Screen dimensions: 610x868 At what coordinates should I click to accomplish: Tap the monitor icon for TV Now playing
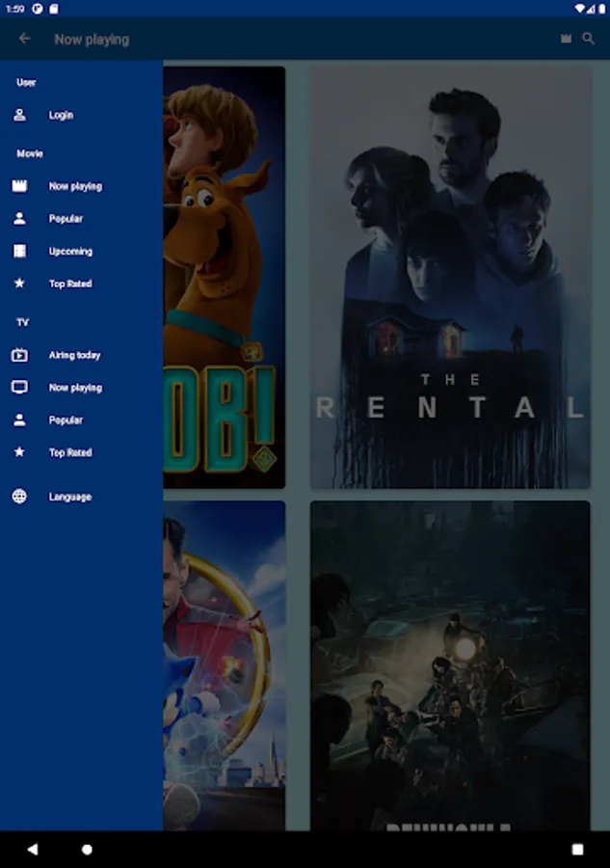[19, 388]
